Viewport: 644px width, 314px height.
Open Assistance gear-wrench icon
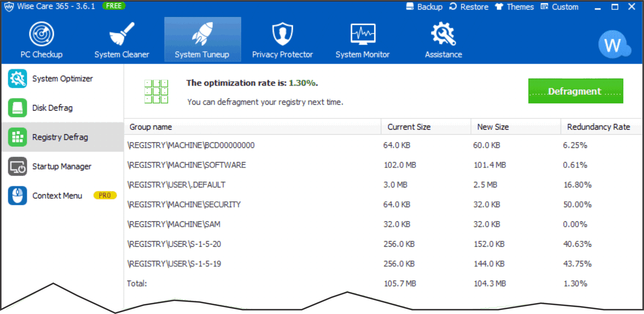tap(444, 34)
